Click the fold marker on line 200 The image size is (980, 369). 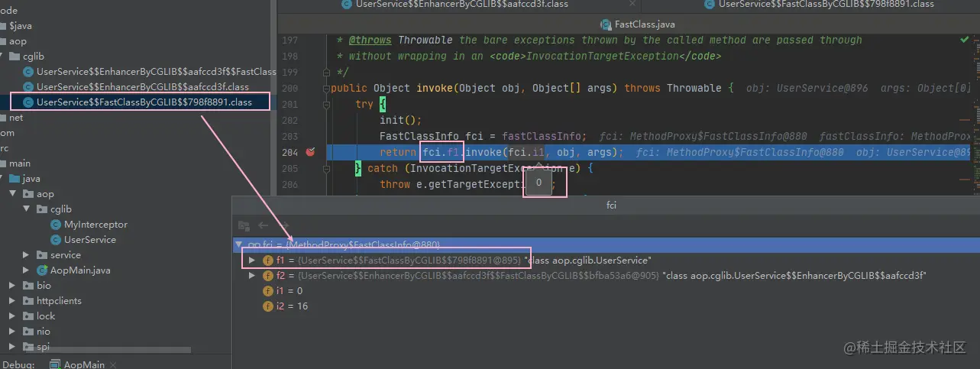(x=327, y=89)
